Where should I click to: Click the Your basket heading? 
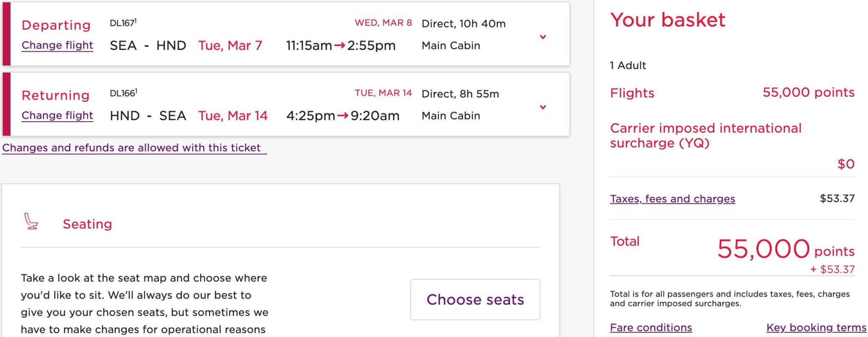coord(668,19)
